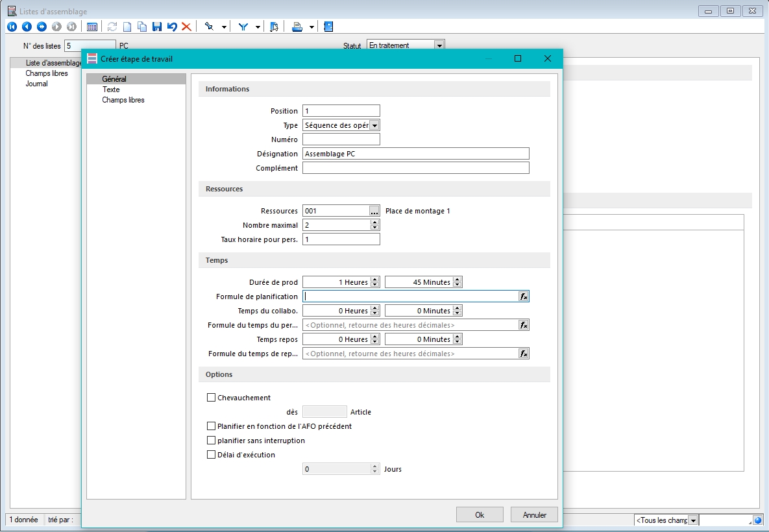
Task: Click the Temps repos Minutes spinner
Action: pyautogui.click(x=457, y=339)
